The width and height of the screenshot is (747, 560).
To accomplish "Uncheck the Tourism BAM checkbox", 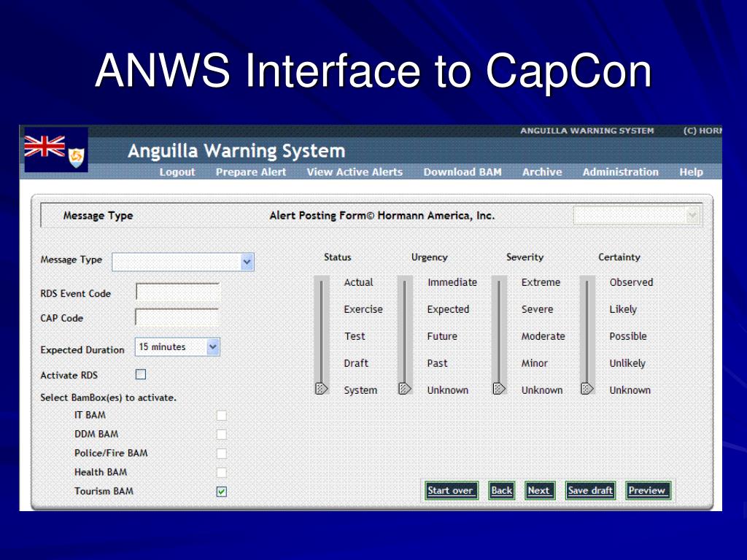I will tap(222, 491).
